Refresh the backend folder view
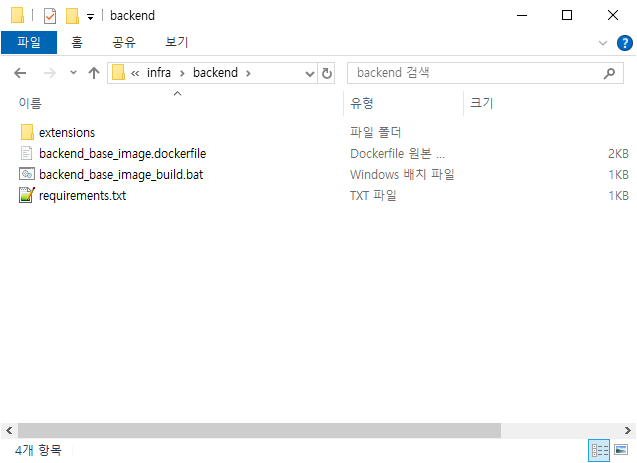 point(327,74)
